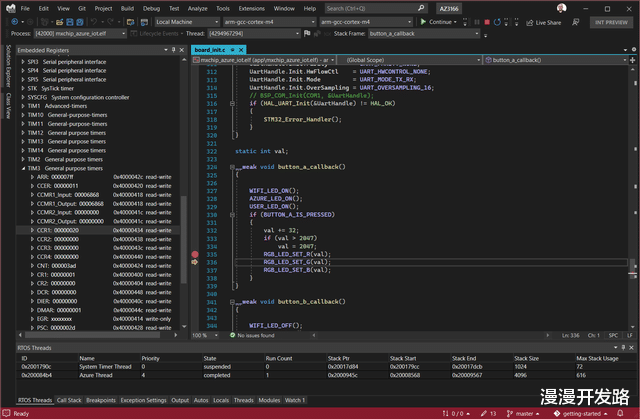640x419 pixels.
Task: Switch to the Call Stack tab
Action: (69, 400)
